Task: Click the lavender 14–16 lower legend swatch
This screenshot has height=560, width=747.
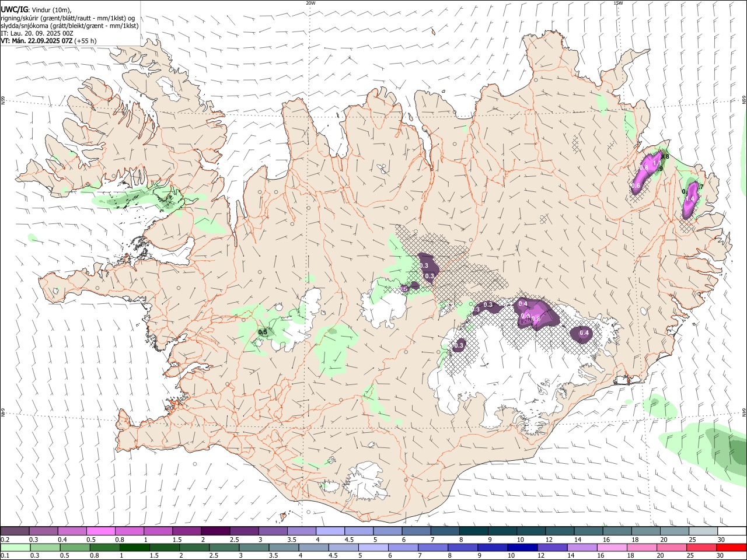Action: 583,547
